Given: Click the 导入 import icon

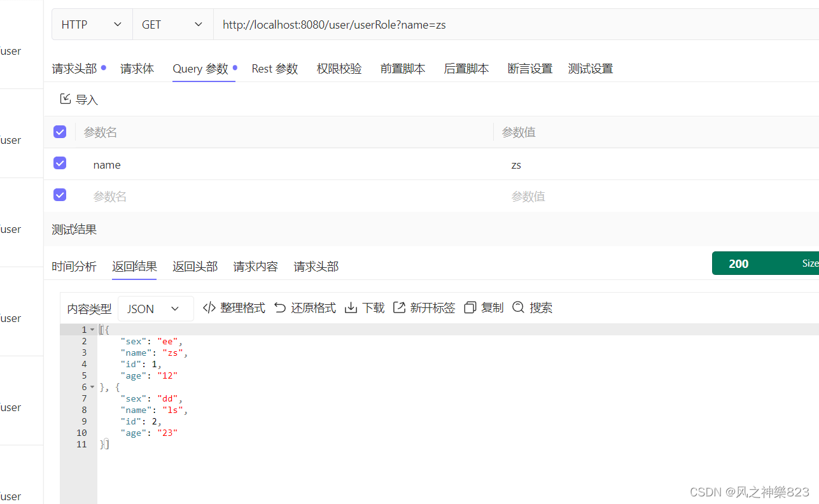Looking at the screenshot, I should [66, 99].
